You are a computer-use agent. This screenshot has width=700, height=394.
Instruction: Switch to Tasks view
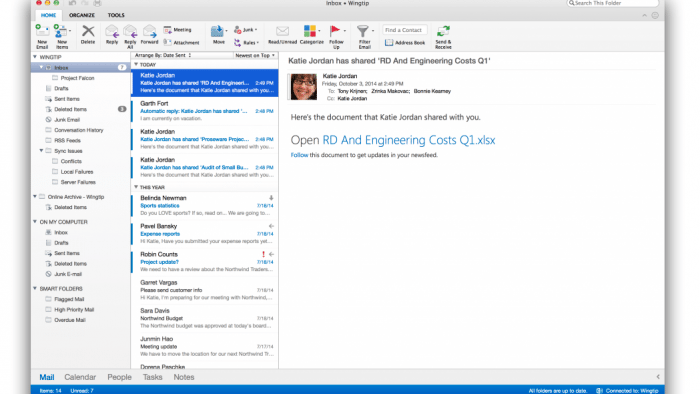point(152,377)
